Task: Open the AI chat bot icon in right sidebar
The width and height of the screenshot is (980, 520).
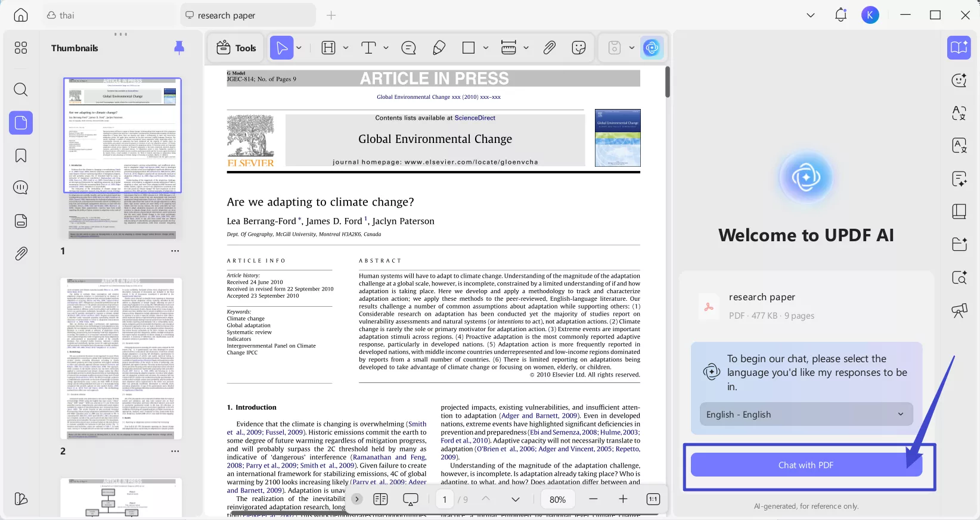Action: [959, 80]
